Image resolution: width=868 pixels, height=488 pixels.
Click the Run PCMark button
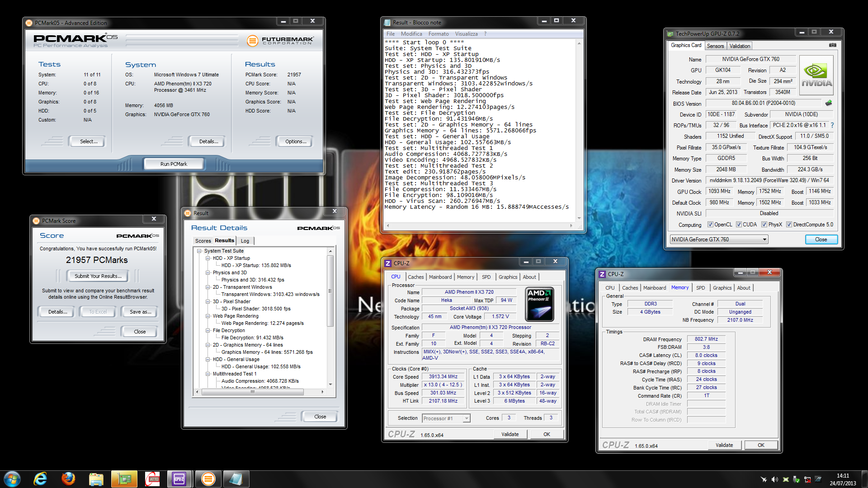pyautogui.click(x=174, y=164)
